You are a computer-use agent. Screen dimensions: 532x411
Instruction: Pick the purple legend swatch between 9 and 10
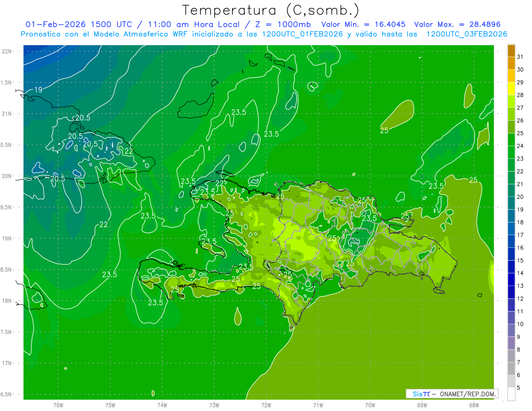point(511,331)
